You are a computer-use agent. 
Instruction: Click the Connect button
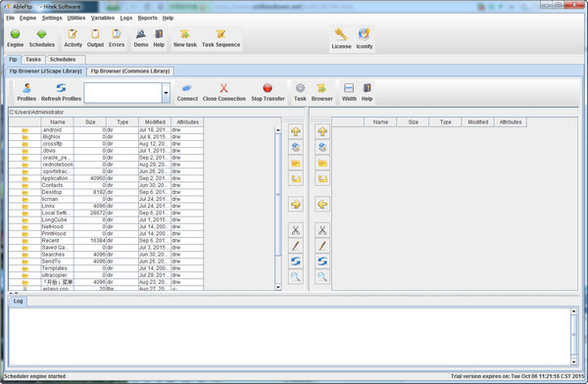pos(187,92)
